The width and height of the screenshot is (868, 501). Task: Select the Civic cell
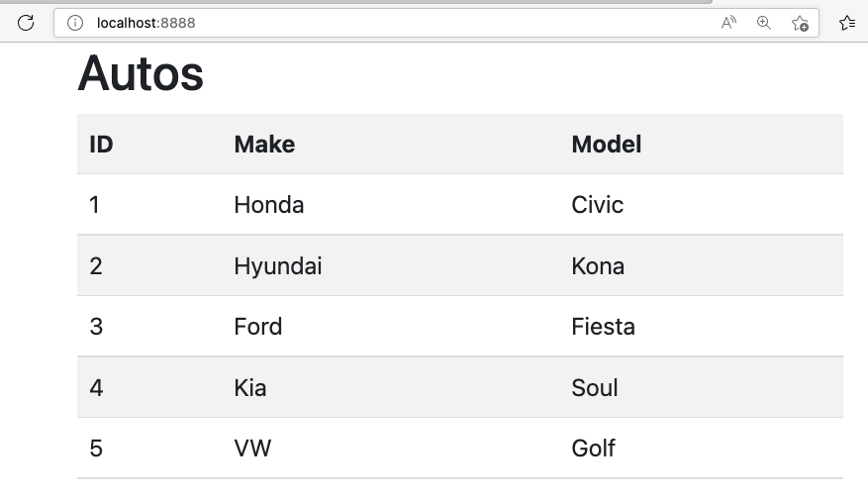coord(597,205)
